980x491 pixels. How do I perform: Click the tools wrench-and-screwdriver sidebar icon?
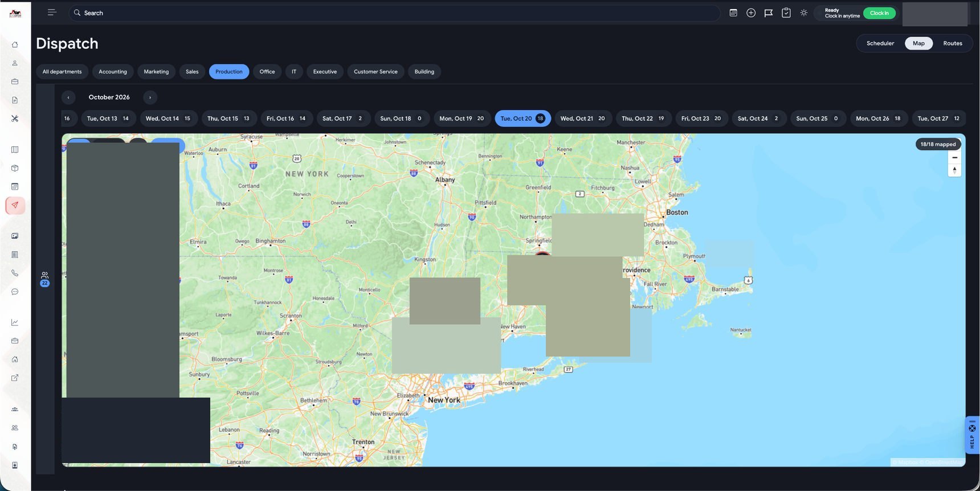(15, 118)
